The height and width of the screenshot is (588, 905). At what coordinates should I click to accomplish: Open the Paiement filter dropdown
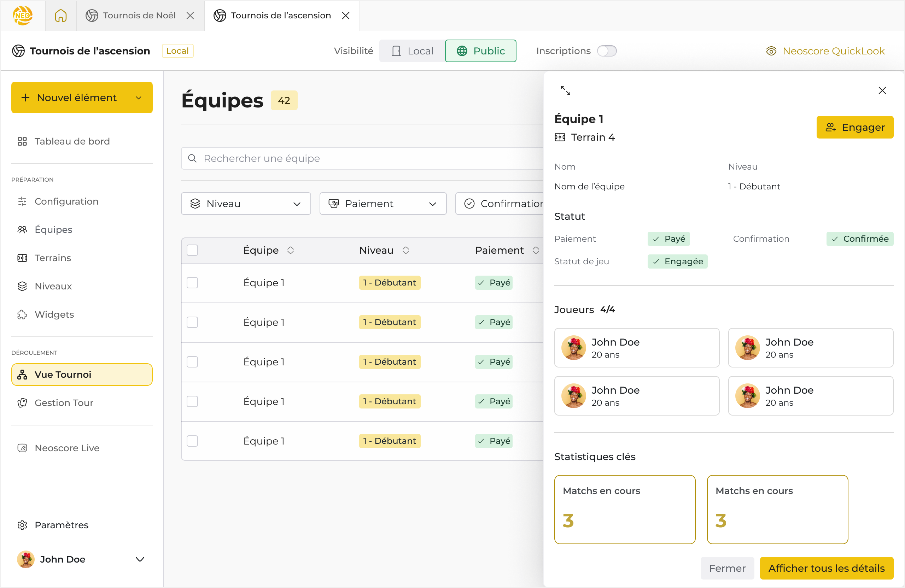coord(383,204)
